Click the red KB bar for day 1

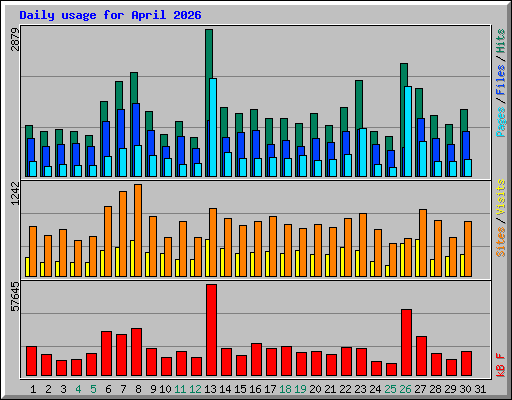(31, 361)
